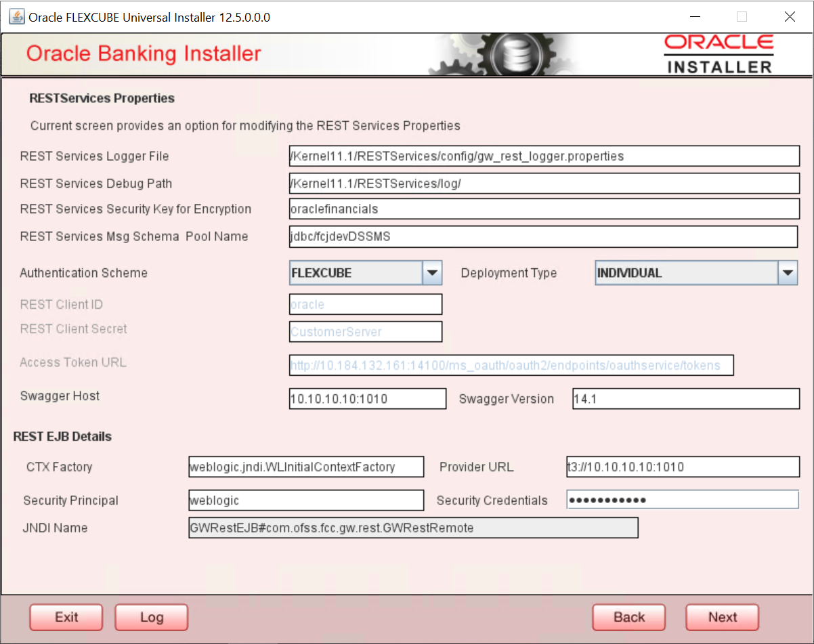The image size is (814, 644).
Task: Edit the Msg Schema Pool Name field
Action: point(543,236)
